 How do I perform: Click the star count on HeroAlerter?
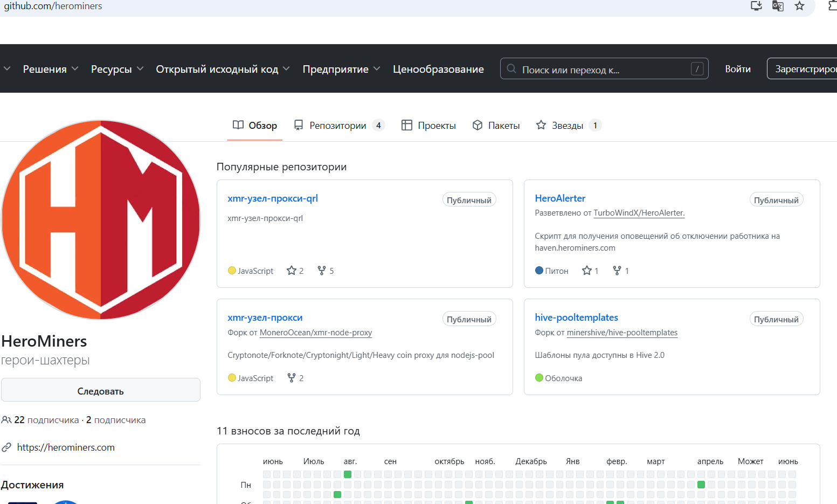(x=590, y=271)
